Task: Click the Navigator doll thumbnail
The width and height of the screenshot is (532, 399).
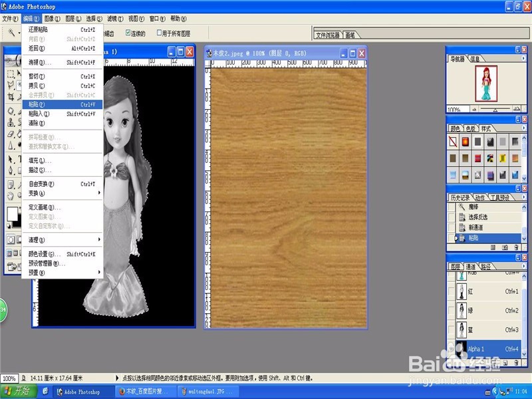Action: [x=486, y=84]
